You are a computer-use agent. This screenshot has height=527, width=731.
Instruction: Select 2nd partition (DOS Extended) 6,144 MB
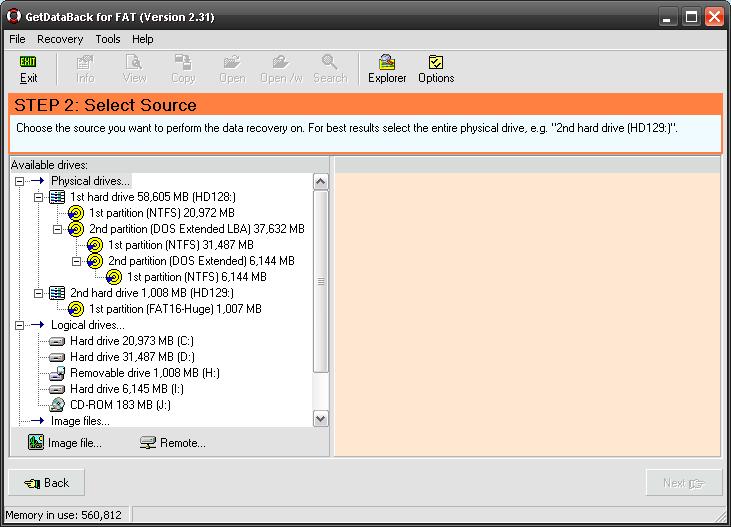click(201, 261)
